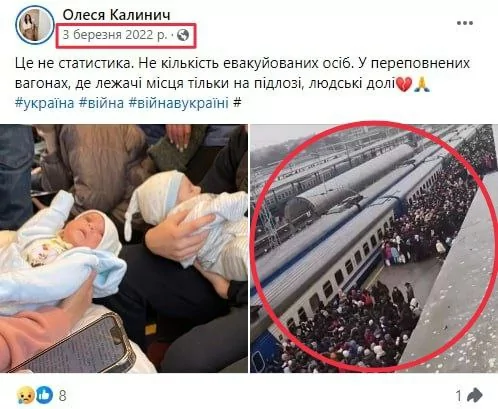
Task: Follow the #україна hashtag
Action: click(45, 103)
